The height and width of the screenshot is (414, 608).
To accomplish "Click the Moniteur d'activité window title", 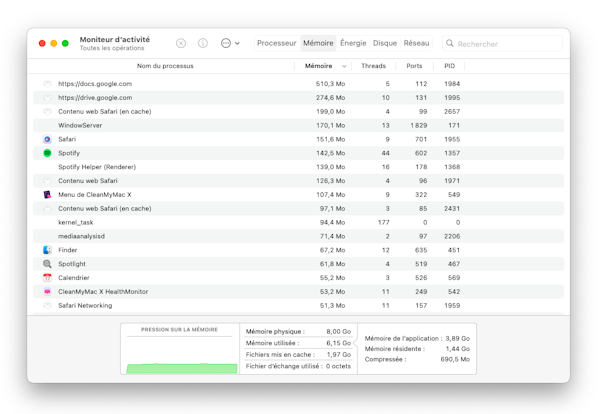I will tap(115, 40).
